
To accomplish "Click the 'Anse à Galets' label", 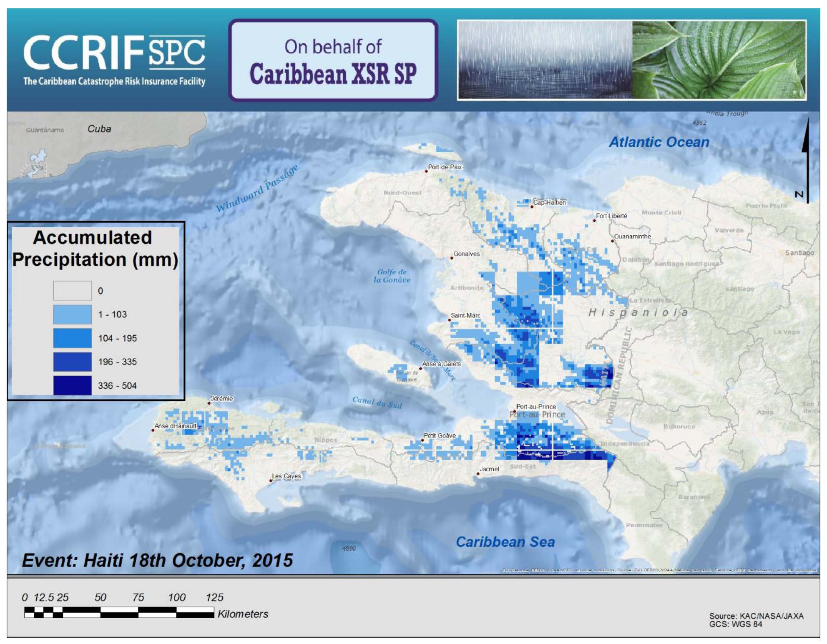I will tap(441, 364).
